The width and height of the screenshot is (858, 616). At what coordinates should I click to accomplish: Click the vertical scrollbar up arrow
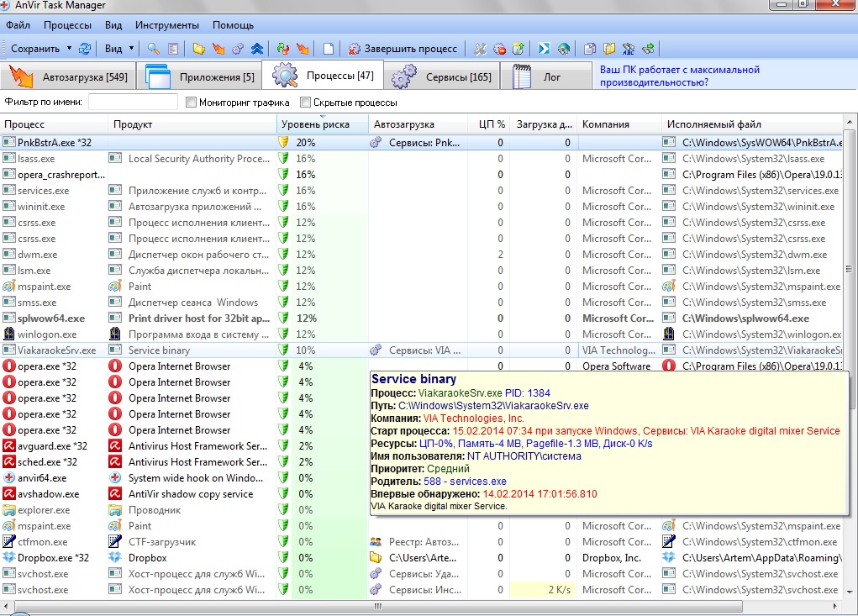coord(850,122)
